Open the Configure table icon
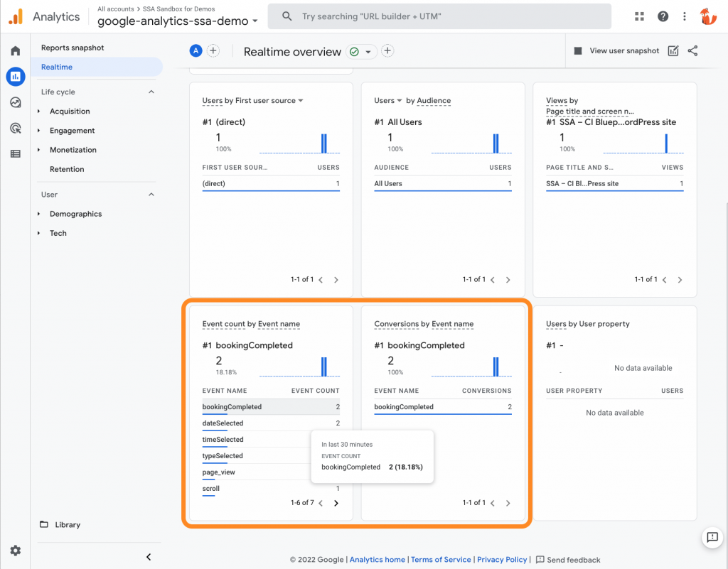This screenshot has width=728, height=569. coord(16,153)
